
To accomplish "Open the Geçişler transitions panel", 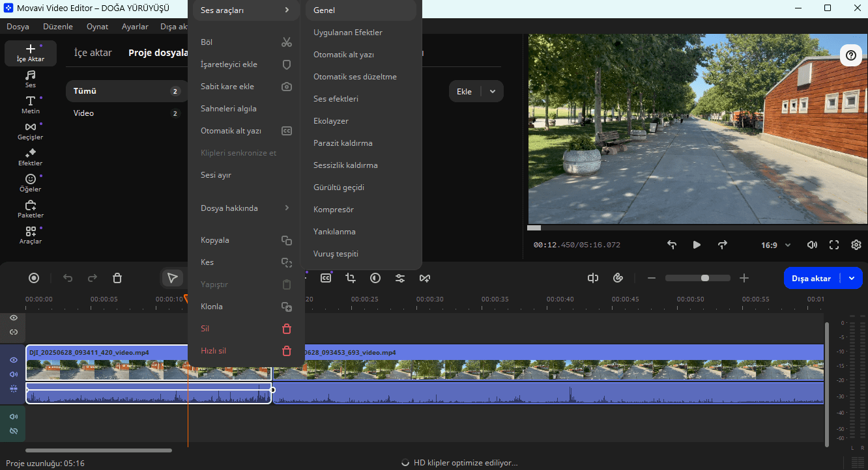I will [x=30, y=131].
